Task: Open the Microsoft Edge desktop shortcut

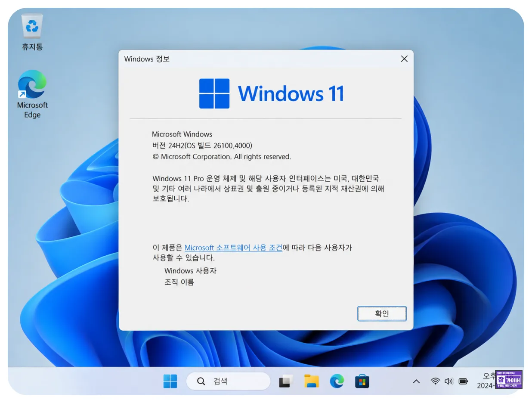Action: (32, 94)
